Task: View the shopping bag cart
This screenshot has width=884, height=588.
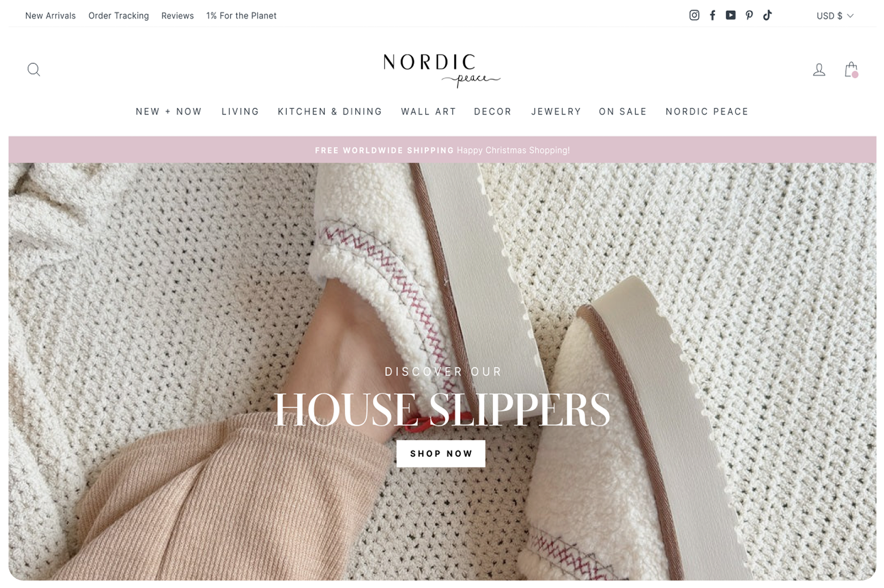Action: [851, 70]
